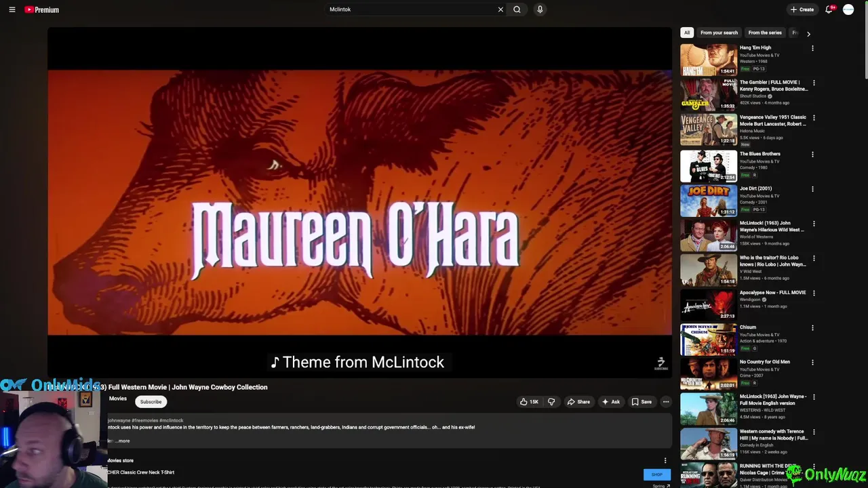
Task: Select the From your search chip
Action: (719, 33)
